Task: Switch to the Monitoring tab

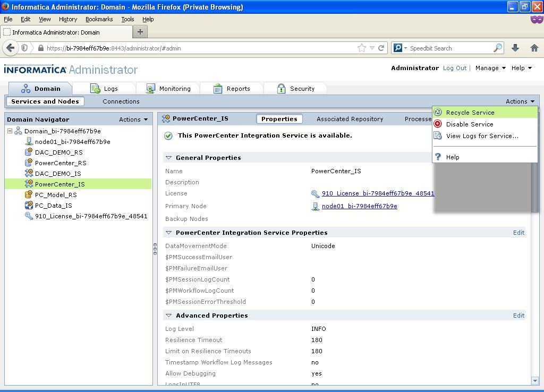Action: coord(174,88)
